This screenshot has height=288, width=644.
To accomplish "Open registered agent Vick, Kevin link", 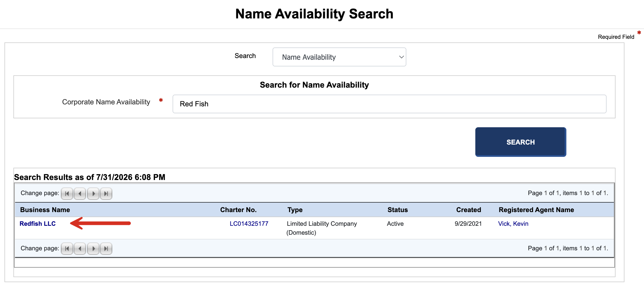I will click(x=513, y=224).
